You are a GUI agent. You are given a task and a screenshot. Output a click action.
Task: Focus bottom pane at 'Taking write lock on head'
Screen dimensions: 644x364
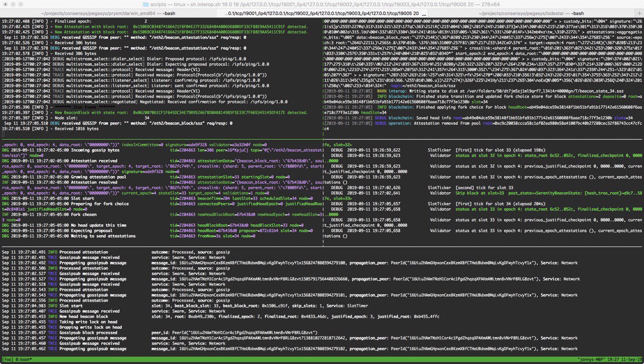[88, 322]
